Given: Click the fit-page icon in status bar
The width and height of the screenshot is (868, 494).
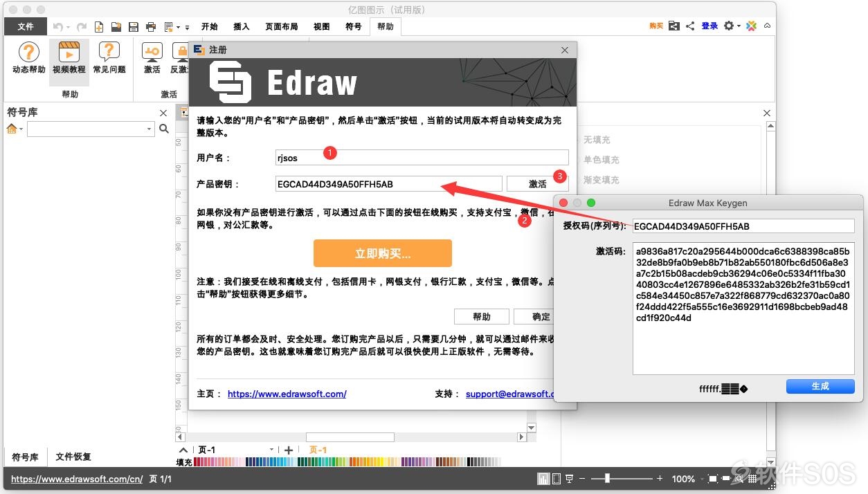Looking at the screenshot, I should pos(713,479).
